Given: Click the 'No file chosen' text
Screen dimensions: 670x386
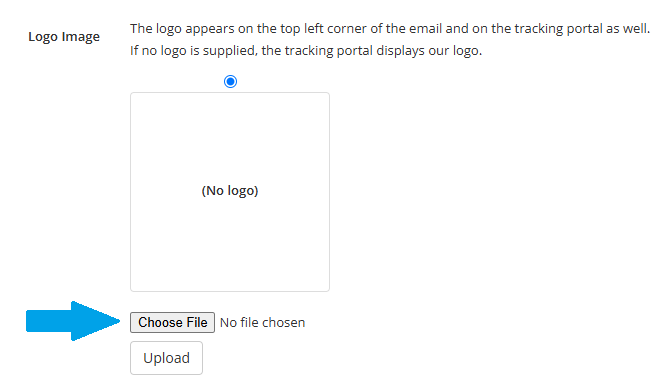Looking at the screenshot, I should click(262, 322).
